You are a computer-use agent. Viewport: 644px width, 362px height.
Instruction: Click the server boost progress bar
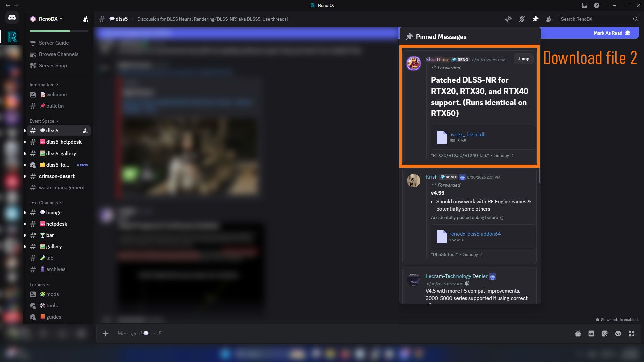pyautogui.click(x=59, y=31)
